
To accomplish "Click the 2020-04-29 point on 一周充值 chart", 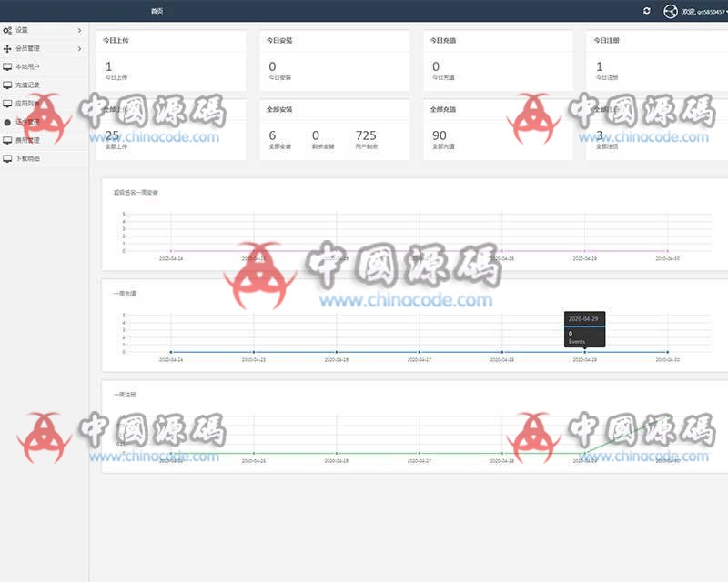I will (584, 352).
